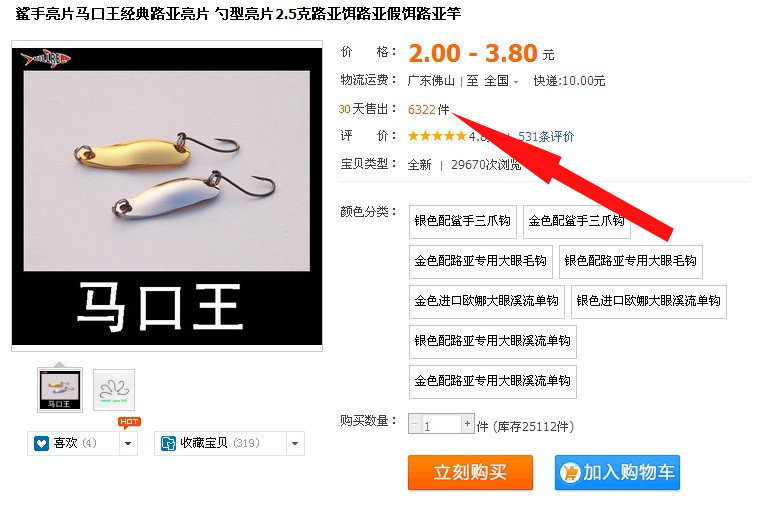
Task: Select the hooks sketch thumbnail
Action: 114,390
